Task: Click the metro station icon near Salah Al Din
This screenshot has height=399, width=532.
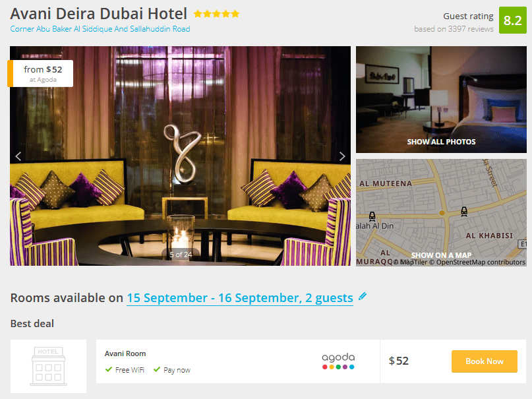Action: 372,216
